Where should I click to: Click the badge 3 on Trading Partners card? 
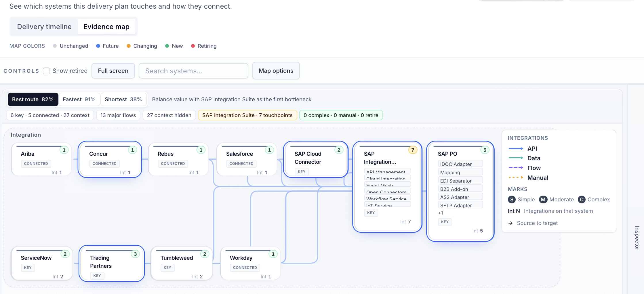point(135,254)
